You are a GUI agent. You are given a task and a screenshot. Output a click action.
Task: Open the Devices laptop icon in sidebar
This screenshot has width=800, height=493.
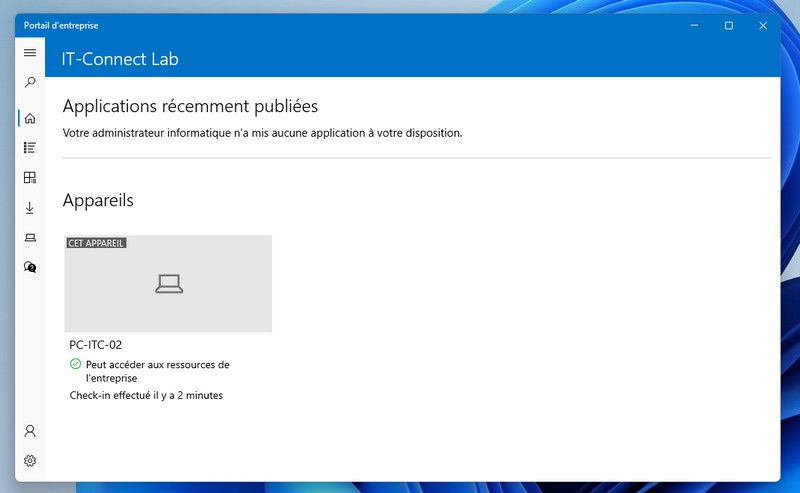click(30, 238)
